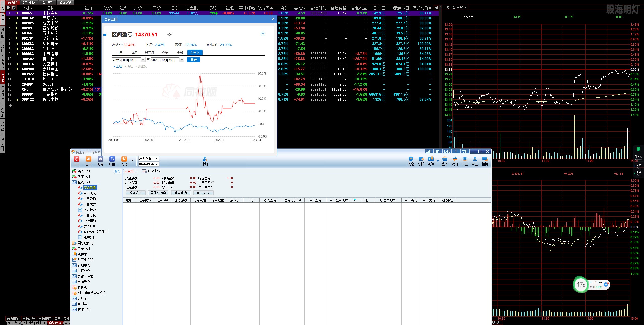This screenshot has height=325, width=644.
Task: Click the 止盈止损 button
Action: (181, 193)
